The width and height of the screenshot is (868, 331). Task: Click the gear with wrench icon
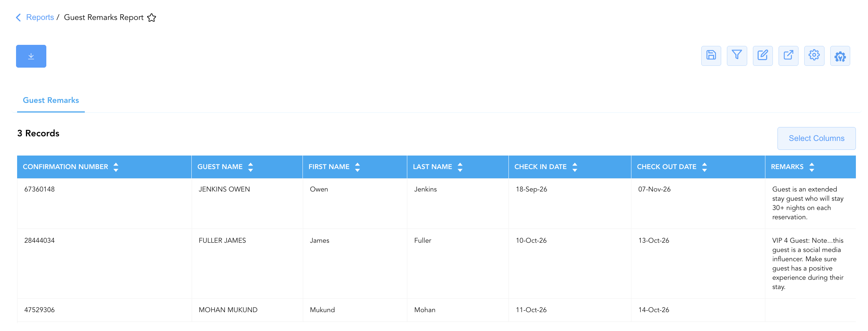(x=840, y=56)
